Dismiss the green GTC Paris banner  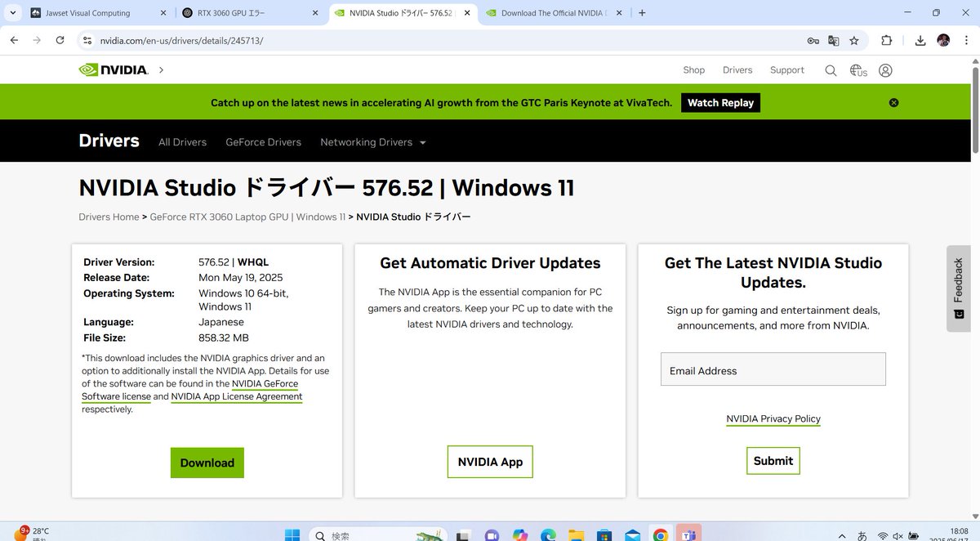point(893,103)
